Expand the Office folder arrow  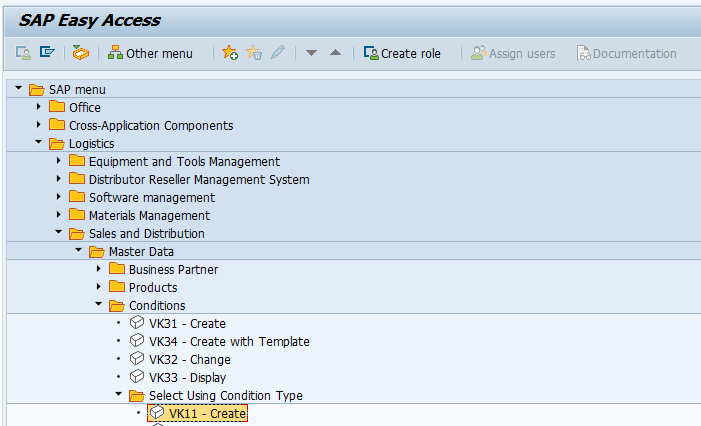click(38, 107)
